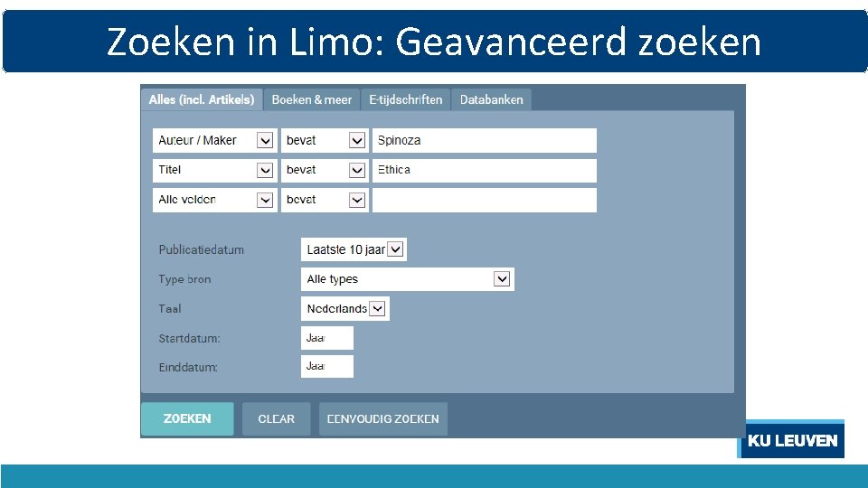868x488 pixels.
Task: Click the empty third search field
Action: [x=485, y=200]
